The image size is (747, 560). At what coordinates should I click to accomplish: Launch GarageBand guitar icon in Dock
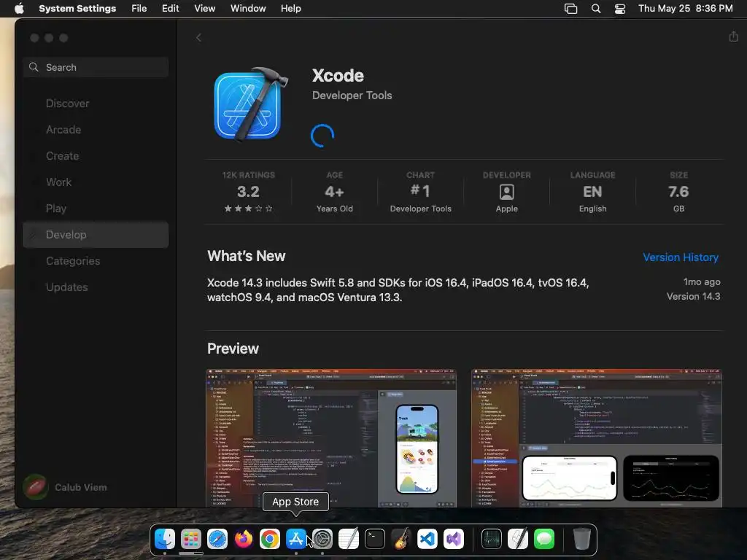click(401, 539)
